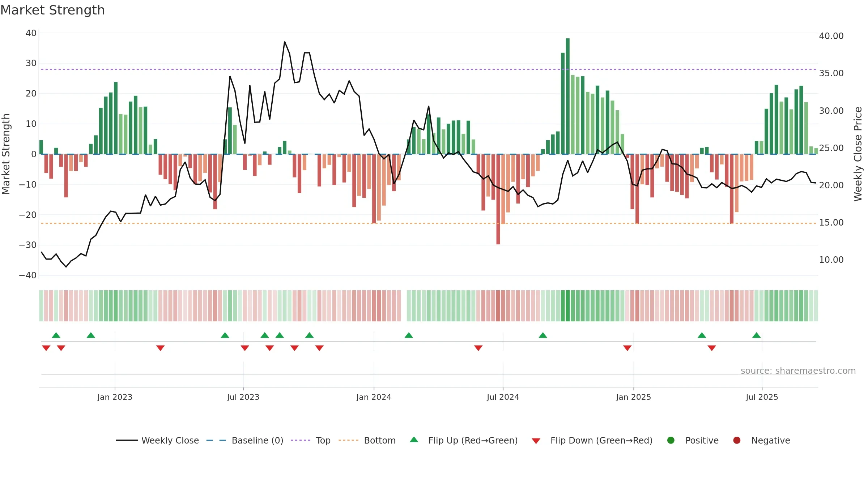Click the red Negative circle legend icon

pyautogui.click(x=737, y=440)
